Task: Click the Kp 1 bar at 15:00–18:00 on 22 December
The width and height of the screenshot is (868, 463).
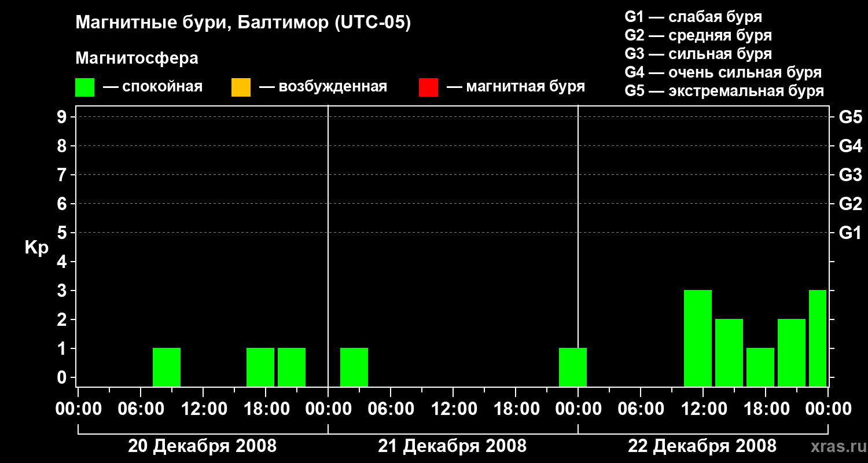Action: click(760, 367)
